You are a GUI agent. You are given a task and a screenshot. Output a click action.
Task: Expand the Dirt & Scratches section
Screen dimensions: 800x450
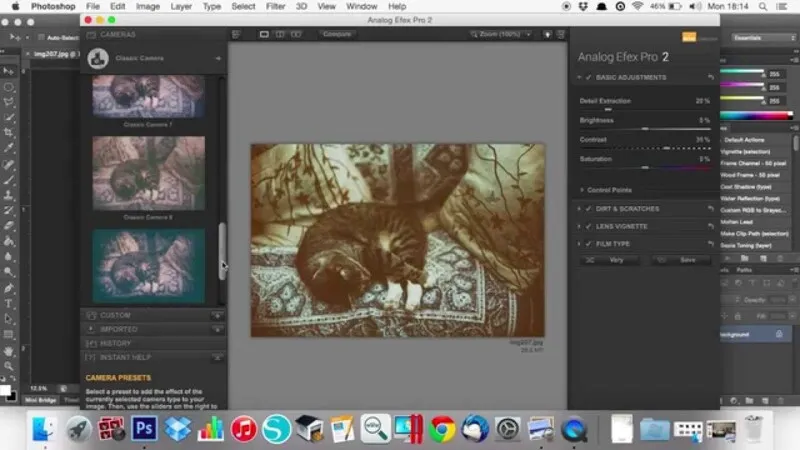pyautogui.click(x=579, y=209)
